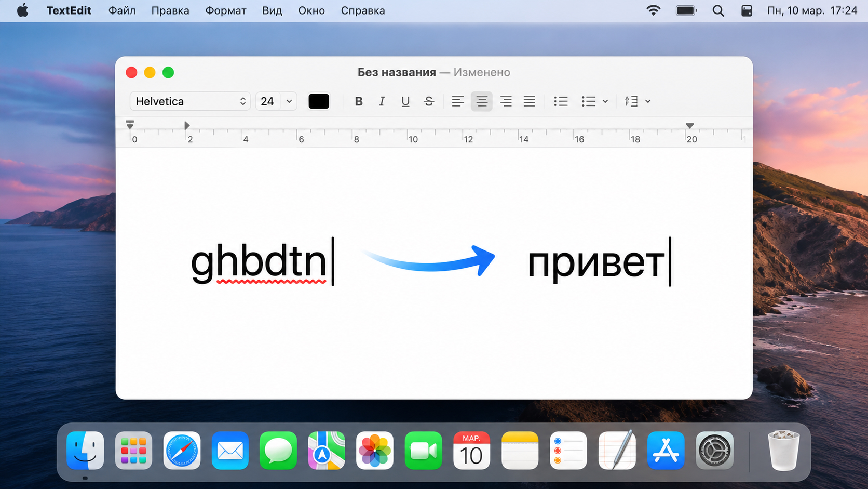Open FaceTime from the Dock
Image resolution: width=868 pixels, height=489 pixels.
click(x=423, y=450)
